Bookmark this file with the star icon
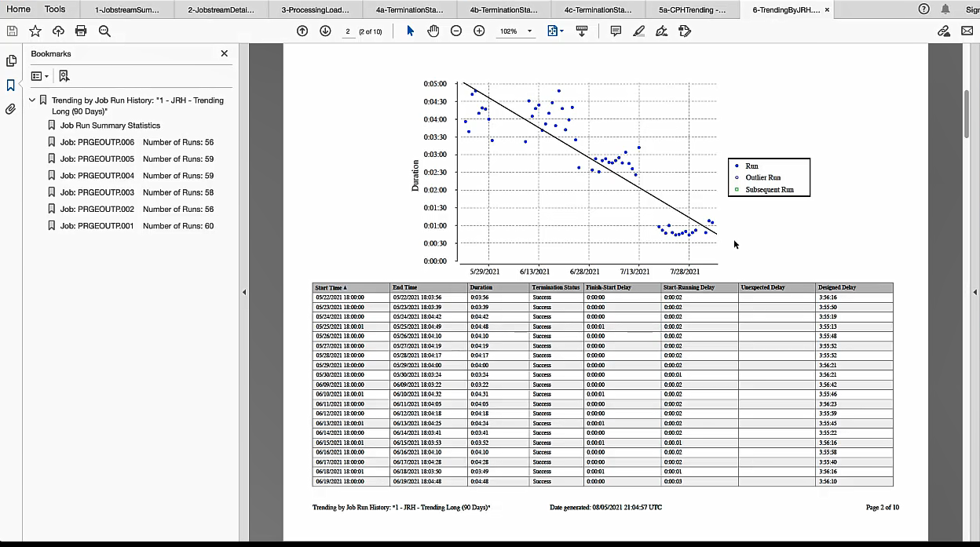Viewport: 980px width, 547px height. (x=35, y=31)
